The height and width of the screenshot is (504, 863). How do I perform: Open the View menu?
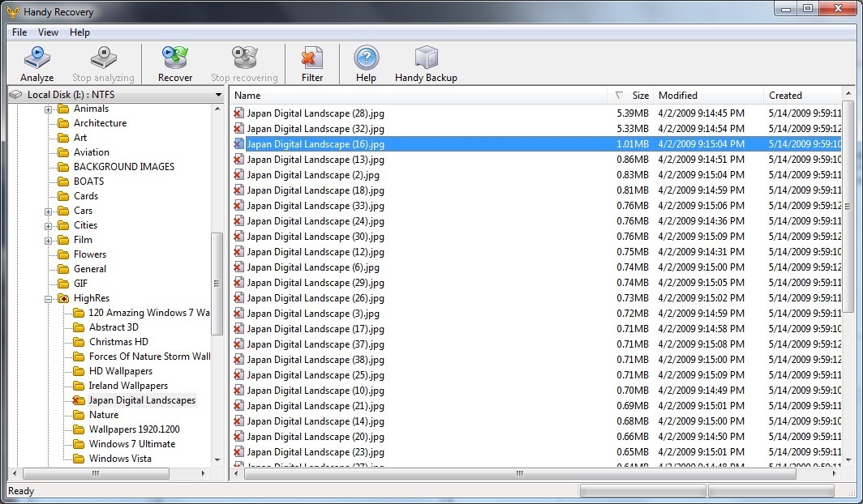click(47, 32)
